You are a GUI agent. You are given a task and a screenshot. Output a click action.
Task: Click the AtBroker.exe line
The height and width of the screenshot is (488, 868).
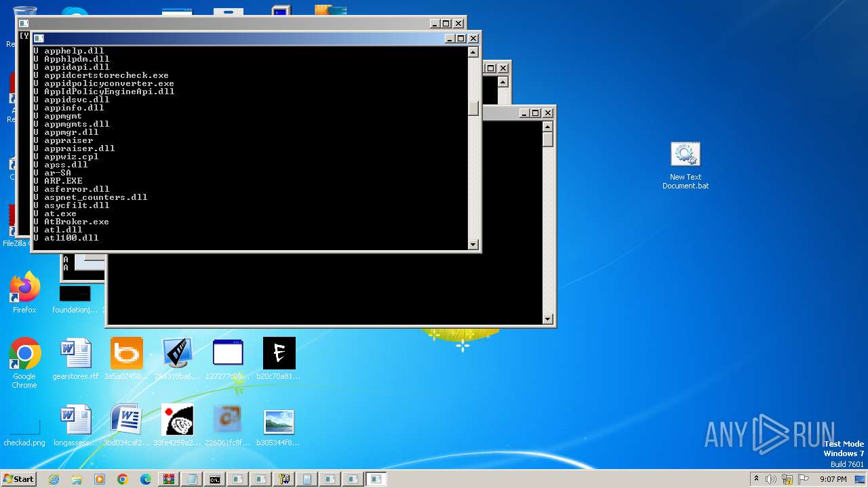tap(77, 222)
